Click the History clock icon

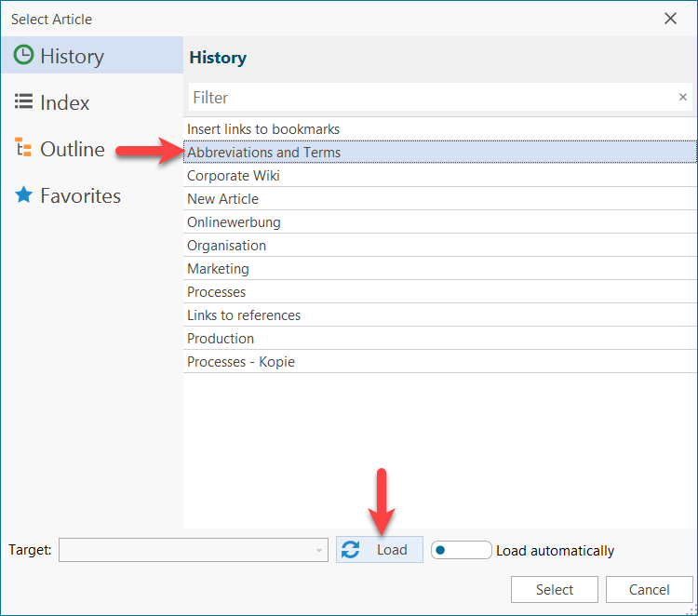pyautogui.click(x=23, y=56)
